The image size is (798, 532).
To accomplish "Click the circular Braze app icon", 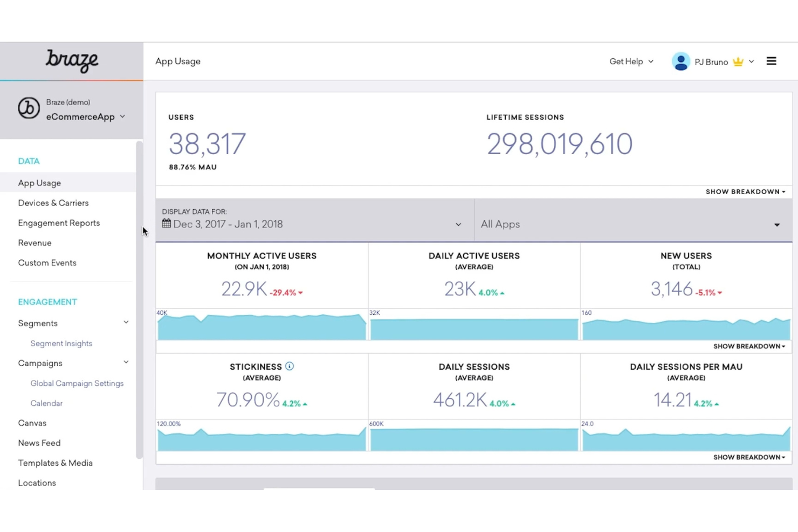I will [x=29, y=108].
